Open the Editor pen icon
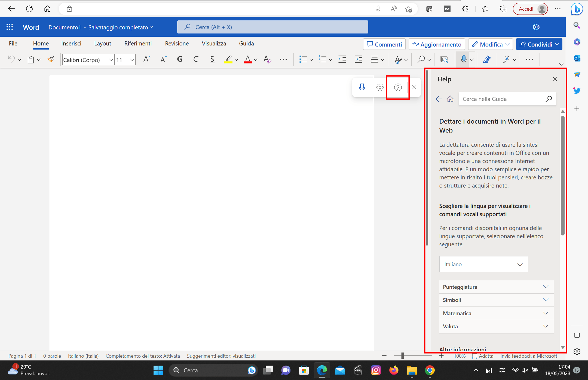Screen dimensions: 588x380 click(487, 59)
